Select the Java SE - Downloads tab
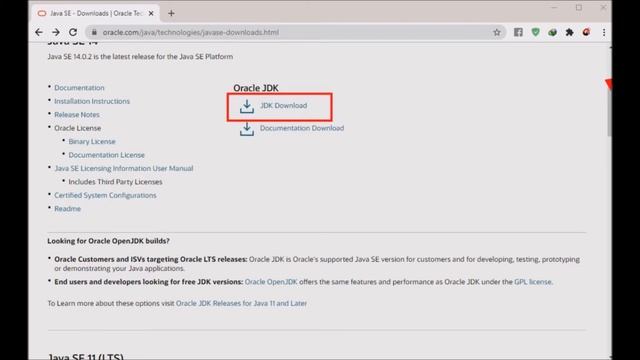The width and height of the screenshot is (640, 360). [96, 13]
